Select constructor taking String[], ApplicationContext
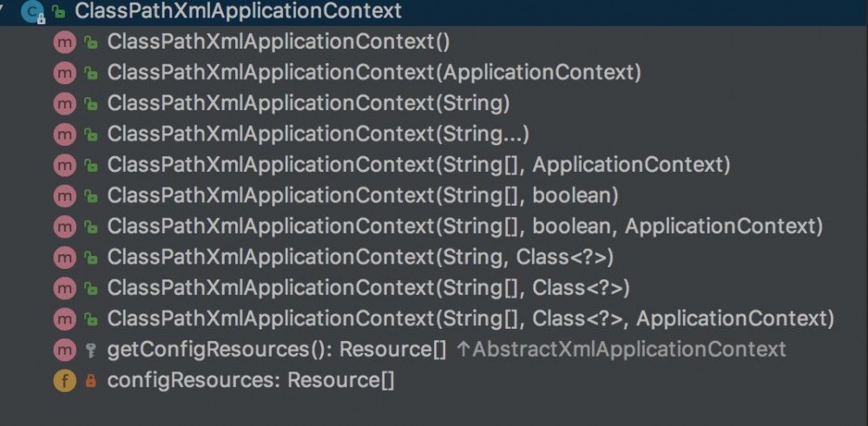 [x=418, y=165]
